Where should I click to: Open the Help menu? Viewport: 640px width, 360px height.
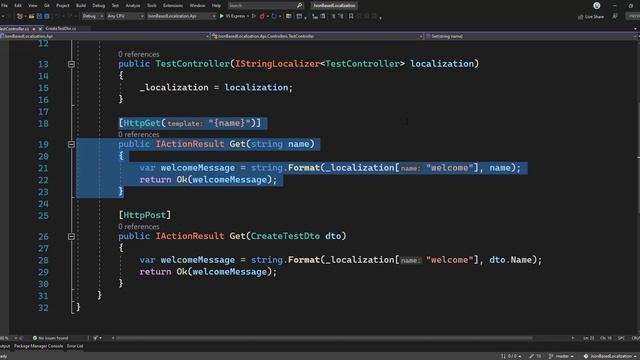[x=216, y=5]
